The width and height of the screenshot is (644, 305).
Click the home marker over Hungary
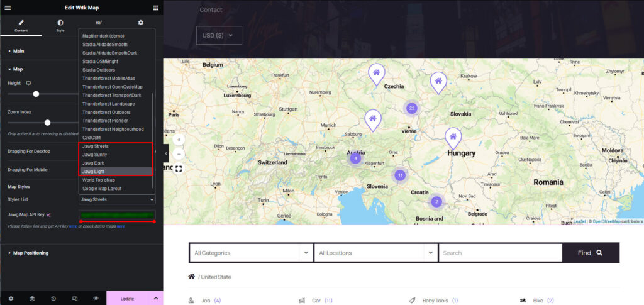(453, 138)
